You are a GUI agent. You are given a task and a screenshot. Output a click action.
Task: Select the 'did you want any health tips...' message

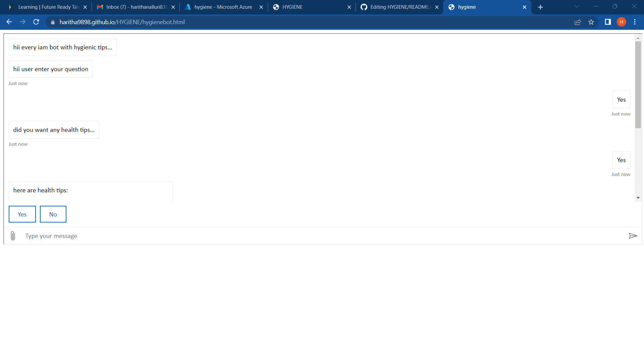54,130
